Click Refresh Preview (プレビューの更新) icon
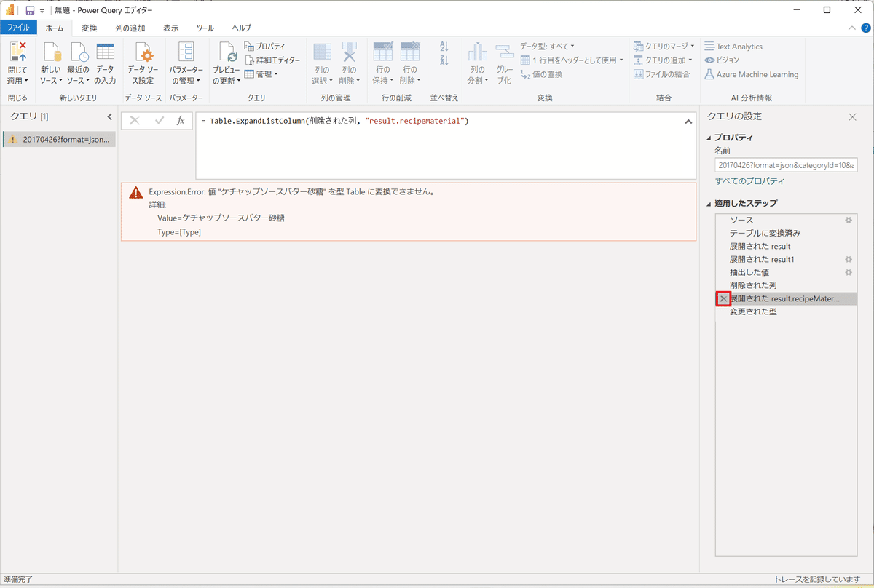 tap(227, 52)
